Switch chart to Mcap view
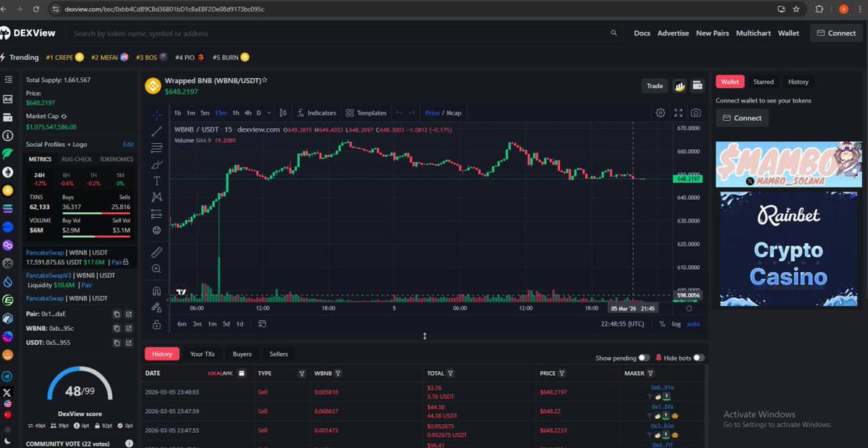This screenshot has height=448, width=868. click(454, 113)
